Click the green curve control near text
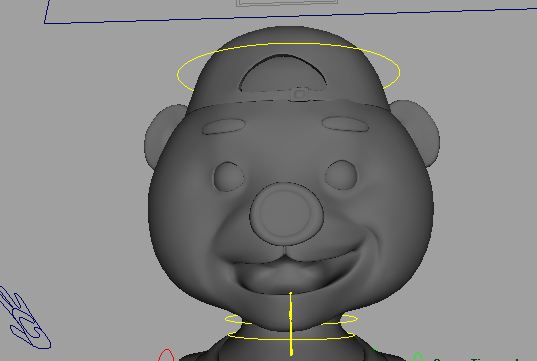Screen dimensions: 537x361 coord(417,357)
